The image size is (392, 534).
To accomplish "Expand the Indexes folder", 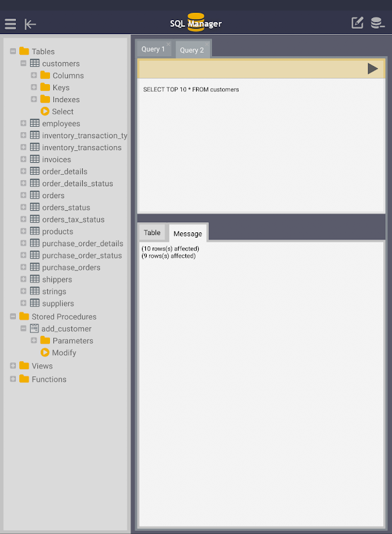I will click(34, 99).
